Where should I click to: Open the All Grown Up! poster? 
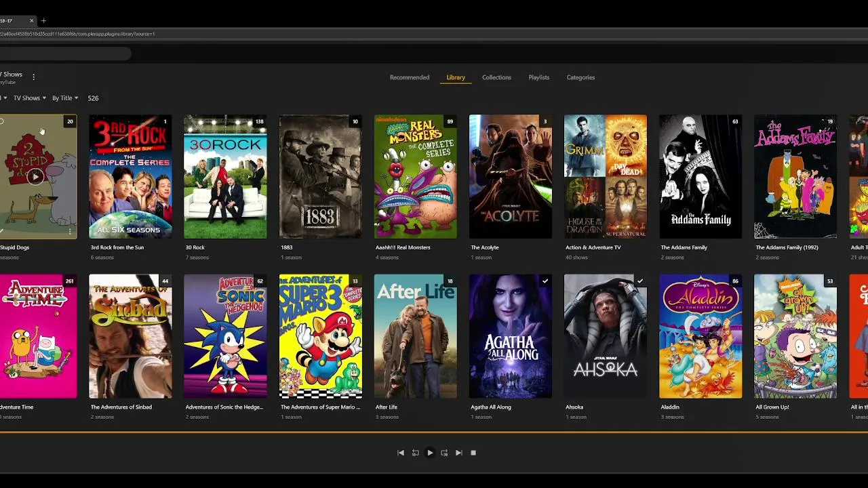(x=795, y=336)
